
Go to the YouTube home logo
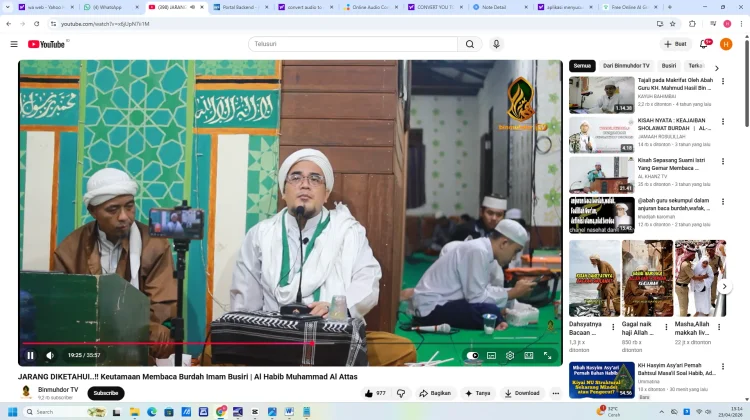pos(46,44)
